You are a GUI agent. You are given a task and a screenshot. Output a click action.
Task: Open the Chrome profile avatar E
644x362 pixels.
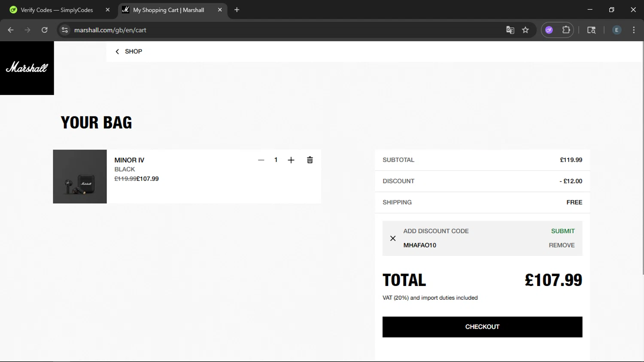[x=617, y=30]
